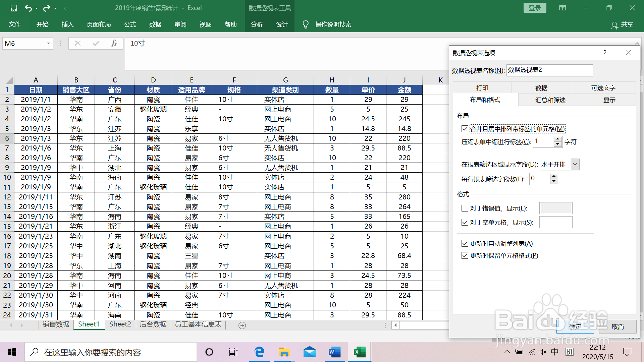Switch to the 数据 tab in dialog
This screenshot has height=362, width=644.
541,88
